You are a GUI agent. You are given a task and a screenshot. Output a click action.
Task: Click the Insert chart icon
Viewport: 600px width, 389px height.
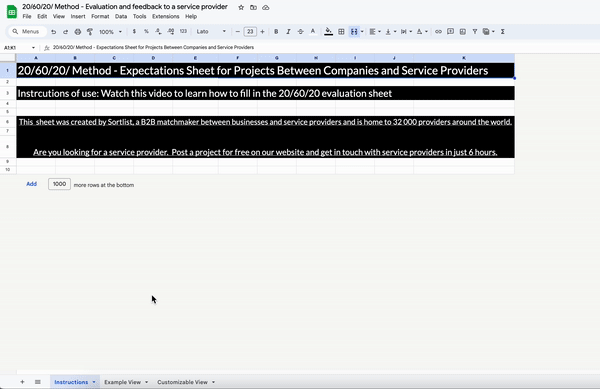coord(463,32)
